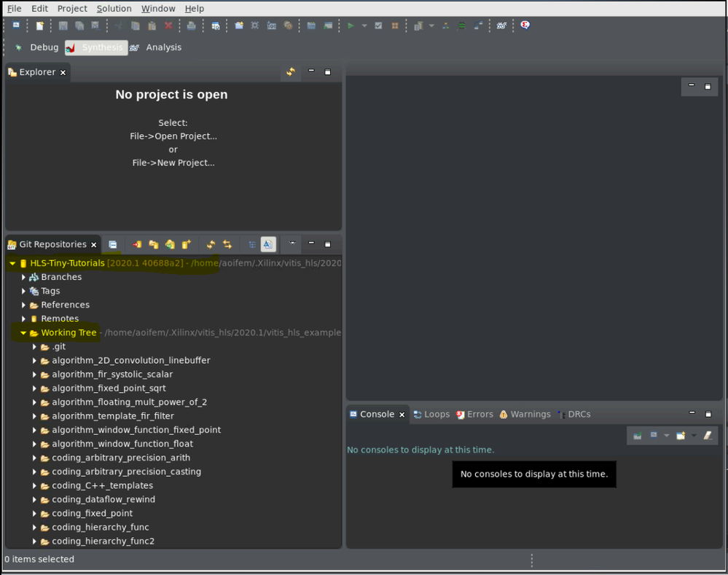Select the coding_dataflow_rewind folder
This screenshot has width=728, height=575.
coord(103,500)
